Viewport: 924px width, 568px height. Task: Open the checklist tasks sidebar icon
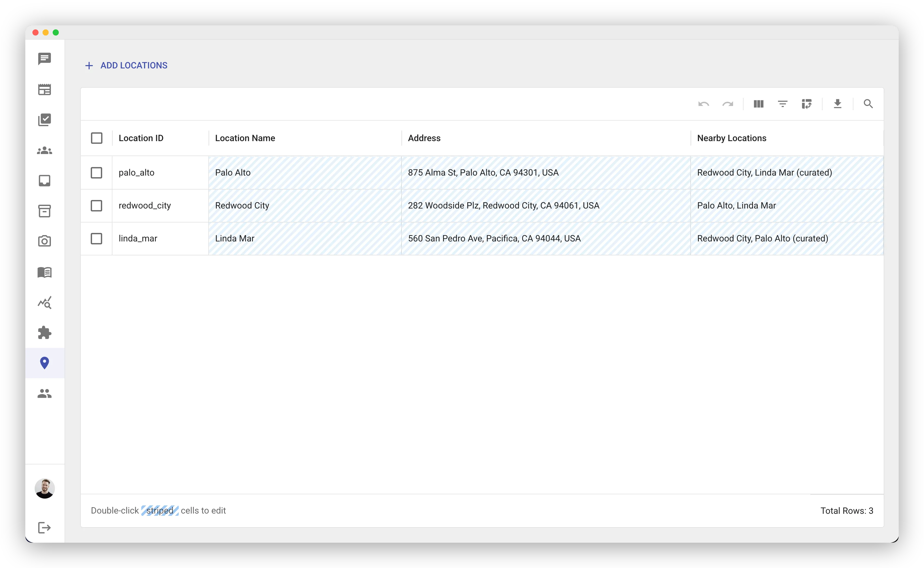pyautogui.click(x=44, y=120)
